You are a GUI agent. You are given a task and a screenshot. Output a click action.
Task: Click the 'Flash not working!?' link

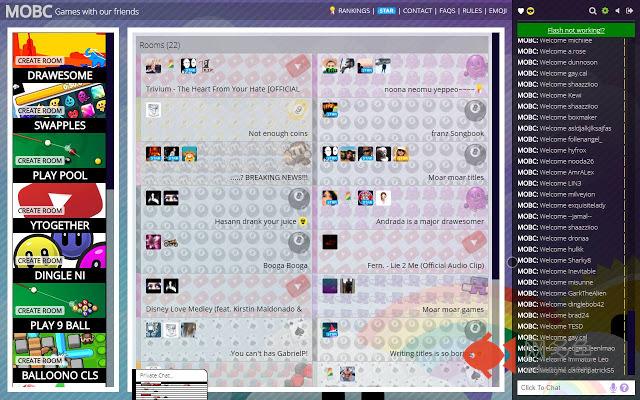tap(574, 30)
